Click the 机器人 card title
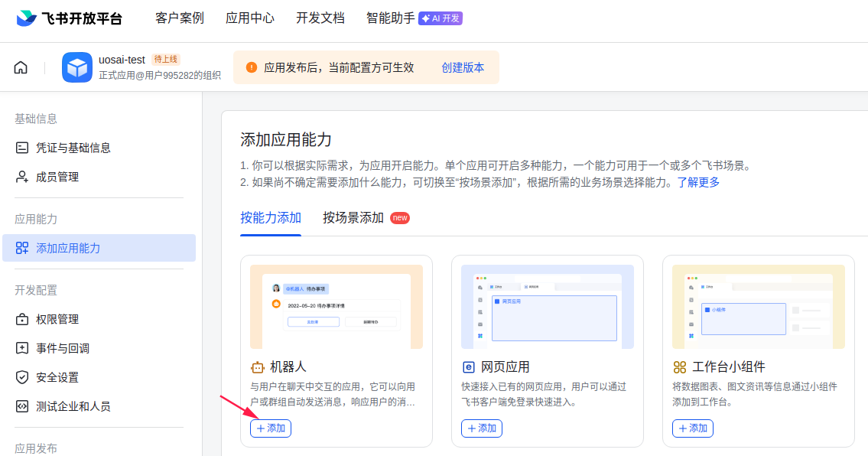The image size is (868, 456). 288,366
